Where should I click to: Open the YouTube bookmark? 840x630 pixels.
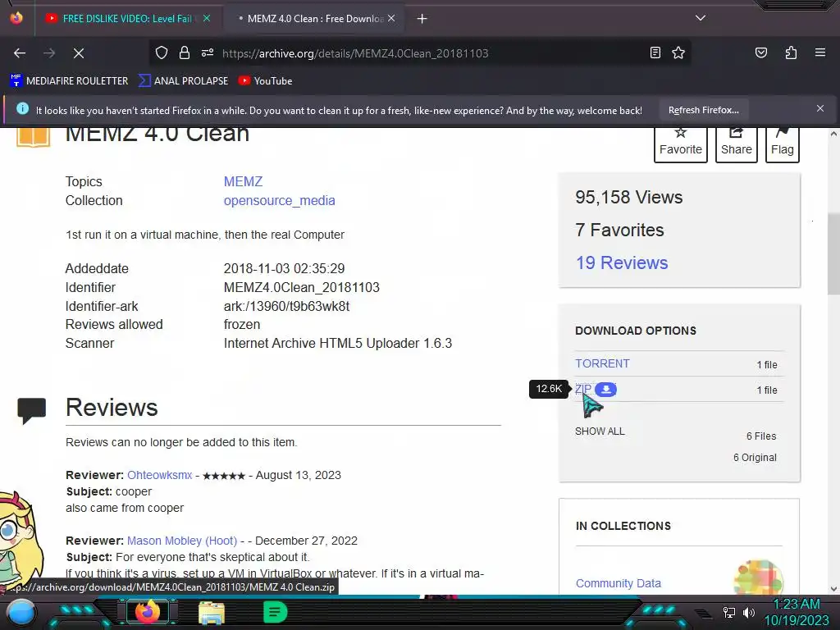265,81
